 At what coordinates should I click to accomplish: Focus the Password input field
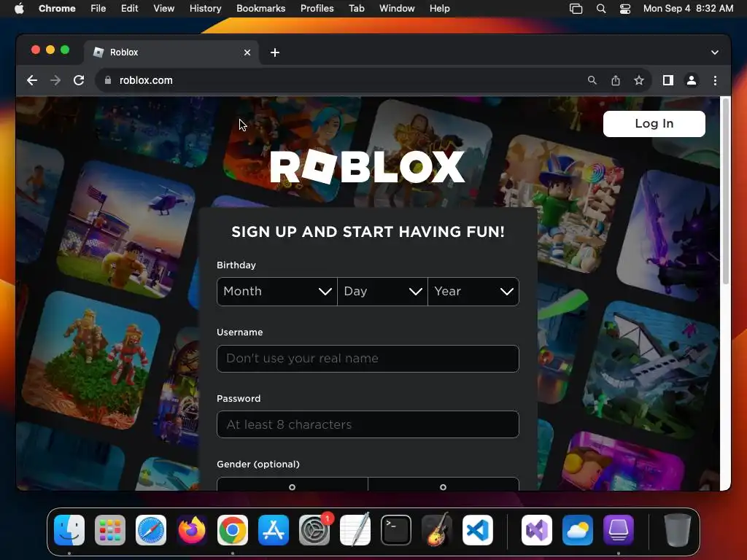click(x=368, y=424)
